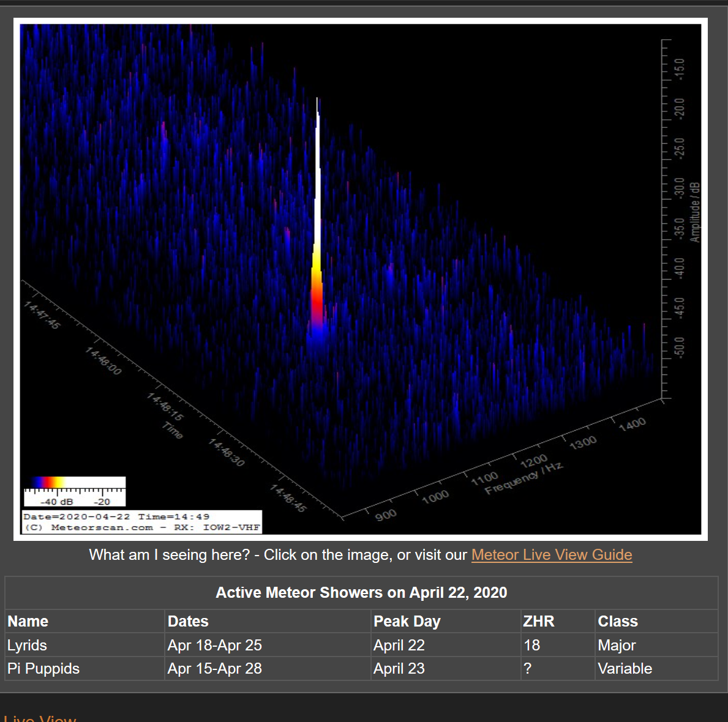
Task: Select the ZHR column header
Action: (538, 621)
